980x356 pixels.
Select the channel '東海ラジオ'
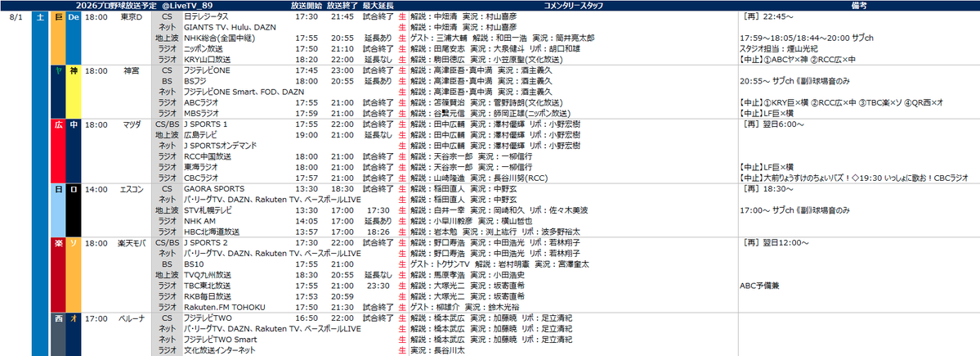click(x=200, y=167)
